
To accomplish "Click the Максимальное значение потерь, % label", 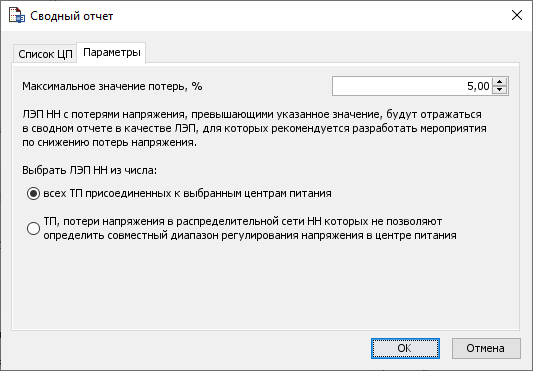I will point(112,86).
